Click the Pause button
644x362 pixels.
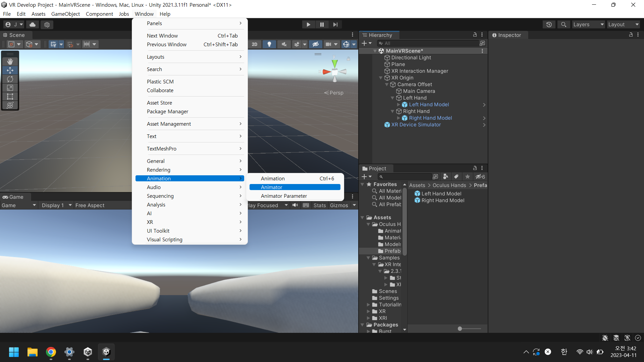[322, 24]
